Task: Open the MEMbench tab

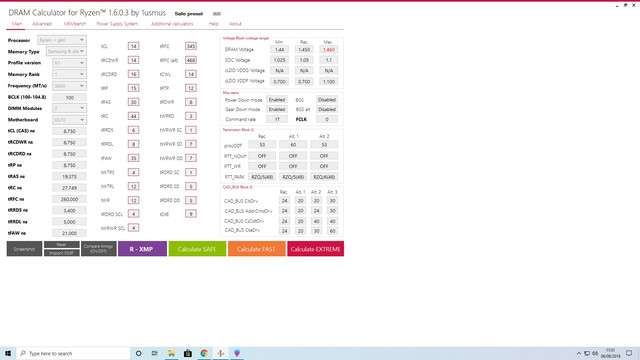Action: click(x=75, y=24)
